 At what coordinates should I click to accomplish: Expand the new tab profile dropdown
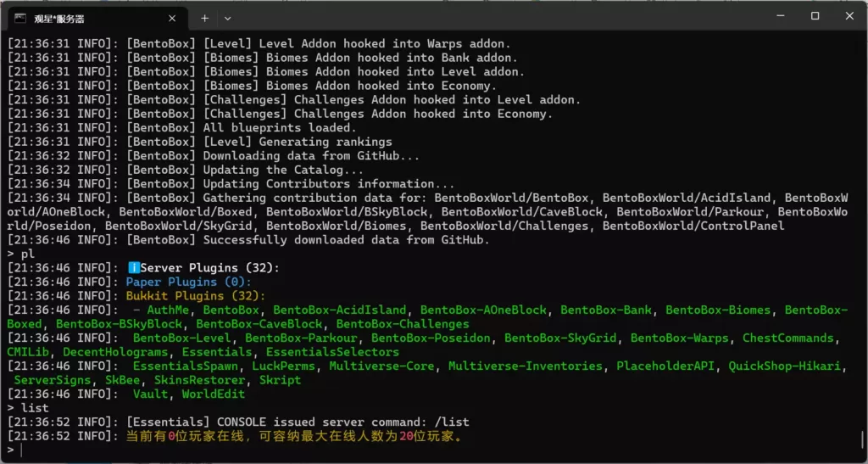pos(227,18)
